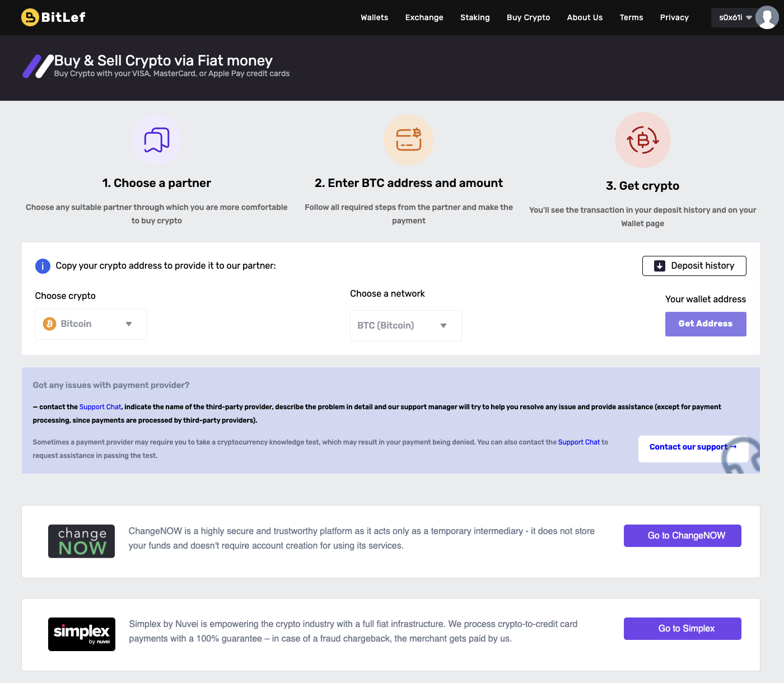The width and height of the screenshot is (784, 683).
Task: Open the ChangeNOW logo image
Action: (81, 541)
